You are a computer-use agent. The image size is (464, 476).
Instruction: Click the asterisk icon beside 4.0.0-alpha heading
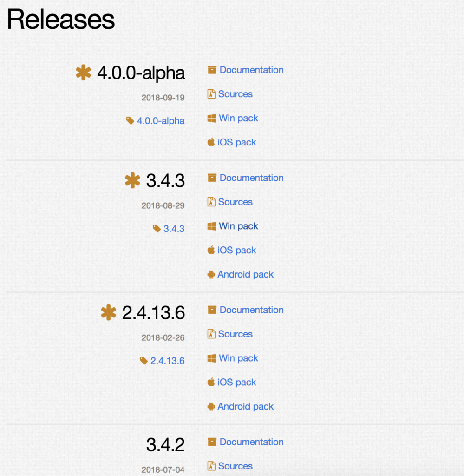[84, 73]
